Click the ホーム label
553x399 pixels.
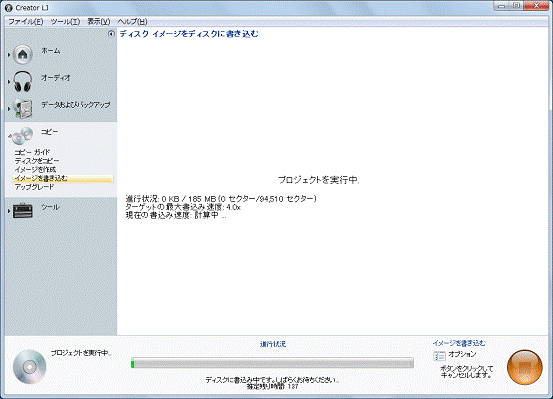[x=51, y=51]
